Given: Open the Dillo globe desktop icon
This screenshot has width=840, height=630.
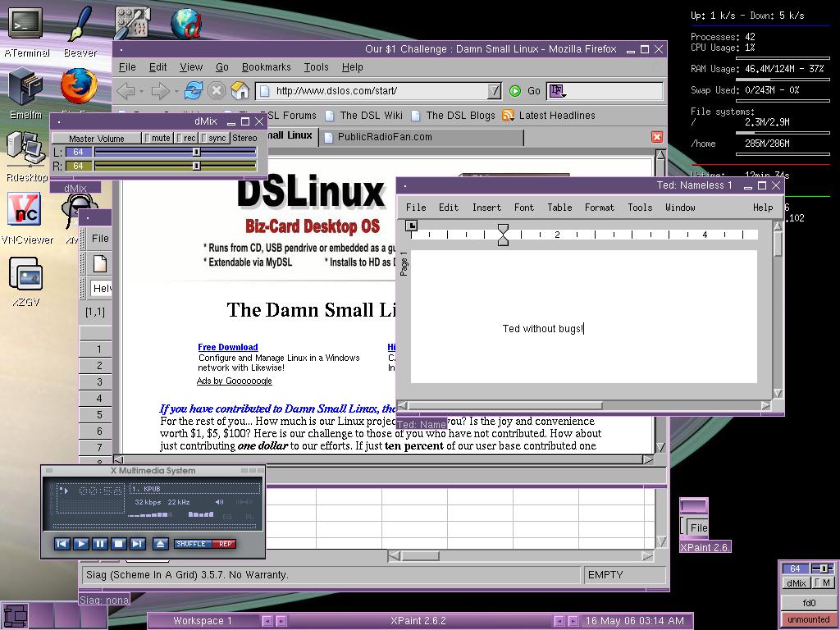Looking at the screenshot, I should pos(186,22).
